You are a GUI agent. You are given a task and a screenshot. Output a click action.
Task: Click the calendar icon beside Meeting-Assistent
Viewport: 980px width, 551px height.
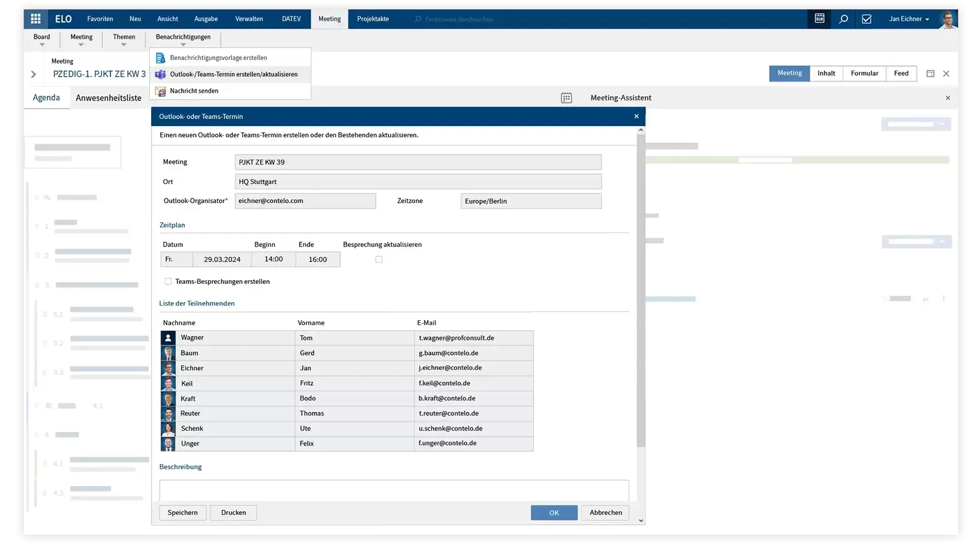coord(566,98)
